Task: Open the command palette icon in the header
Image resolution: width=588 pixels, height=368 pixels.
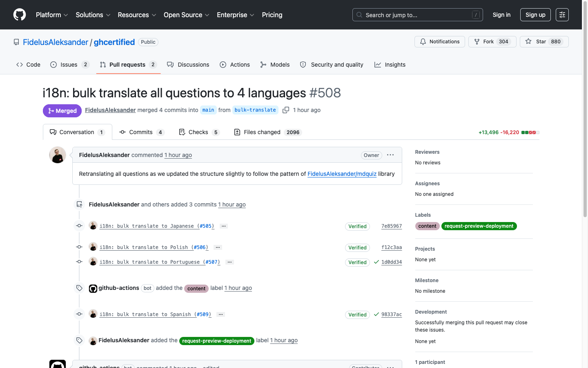Action: [562, 14]
